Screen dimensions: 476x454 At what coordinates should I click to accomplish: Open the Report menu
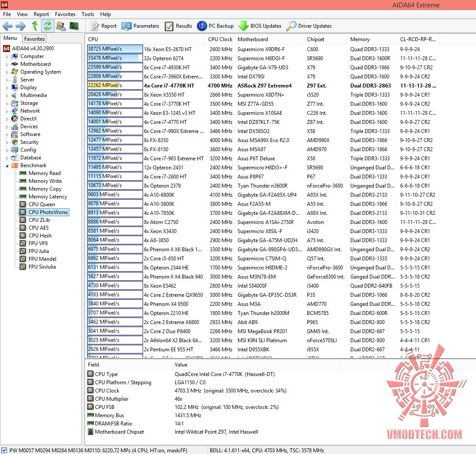[x=41, y=14]
